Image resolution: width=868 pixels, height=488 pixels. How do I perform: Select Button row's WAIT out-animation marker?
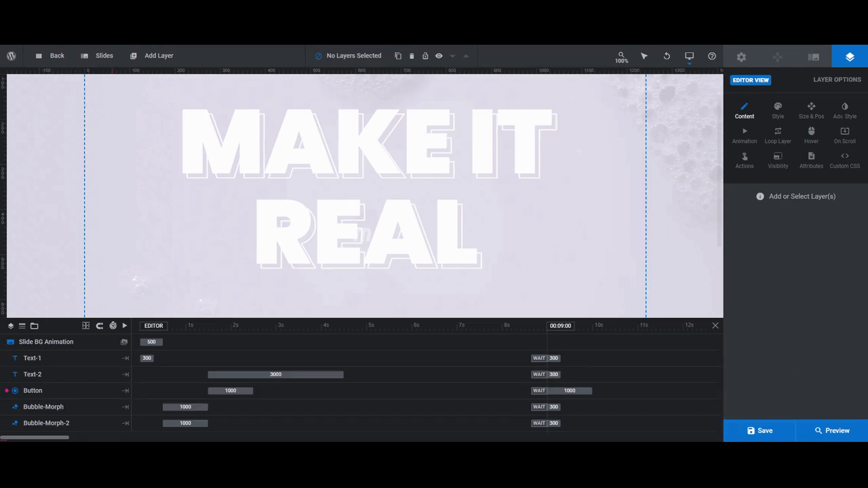pyautogui.click(x=539, y=390)
